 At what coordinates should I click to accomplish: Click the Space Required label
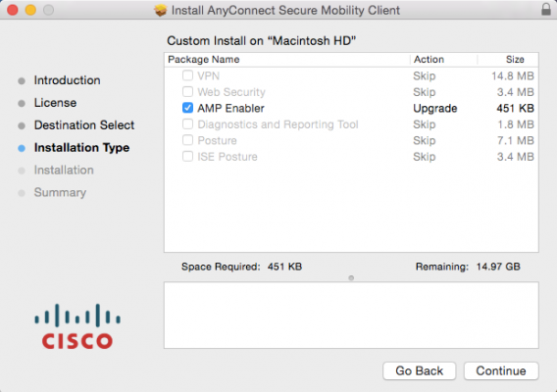tap(221, 267)
